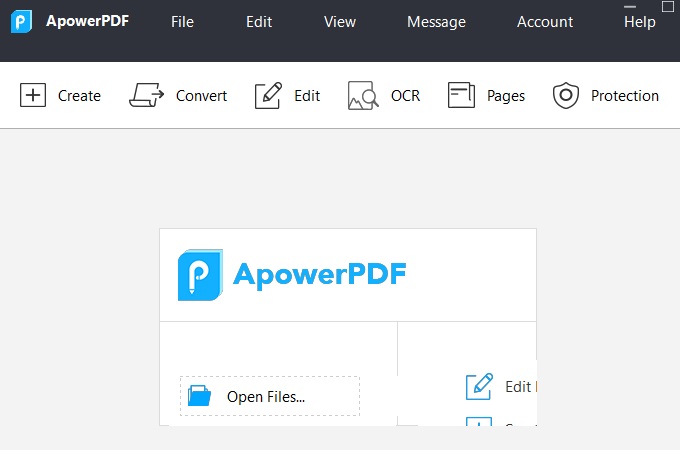
Task: Click the Convert document arrow icon
Action: [x=147, y=95]
